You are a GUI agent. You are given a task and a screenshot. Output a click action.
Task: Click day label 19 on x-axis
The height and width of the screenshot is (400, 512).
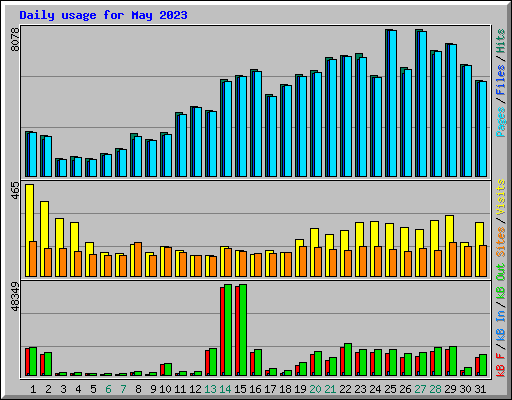click(x=300, y=389)
